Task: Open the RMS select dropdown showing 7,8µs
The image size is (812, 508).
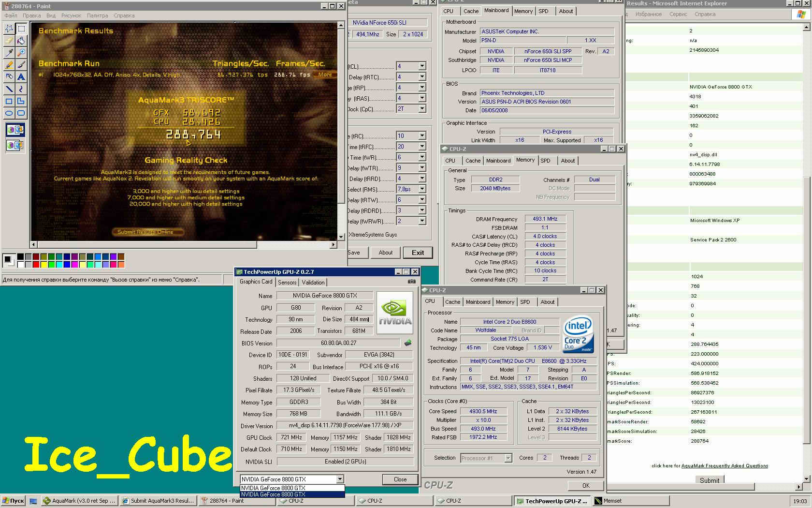Action: click(x=422, y=189)
